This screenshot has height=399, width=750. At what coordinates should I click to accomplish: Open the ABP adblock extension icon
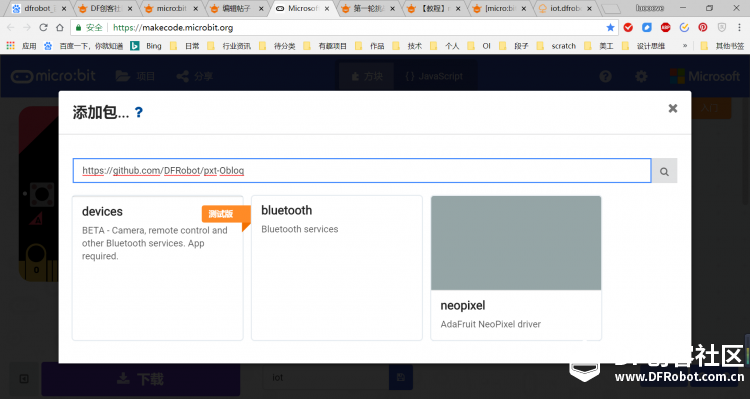coord(665,28)
